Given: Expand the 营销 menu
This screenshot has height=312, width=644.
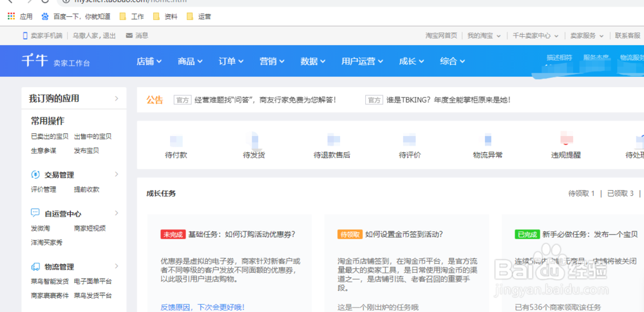Looking at the screenshot, I should (272, 61).
